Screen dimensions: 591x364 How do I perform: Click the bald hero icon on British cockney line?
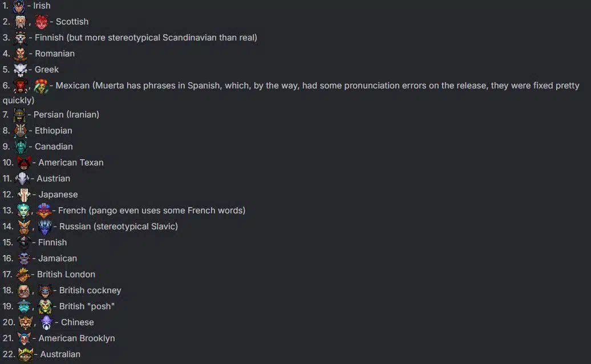(x=24, y=290)
